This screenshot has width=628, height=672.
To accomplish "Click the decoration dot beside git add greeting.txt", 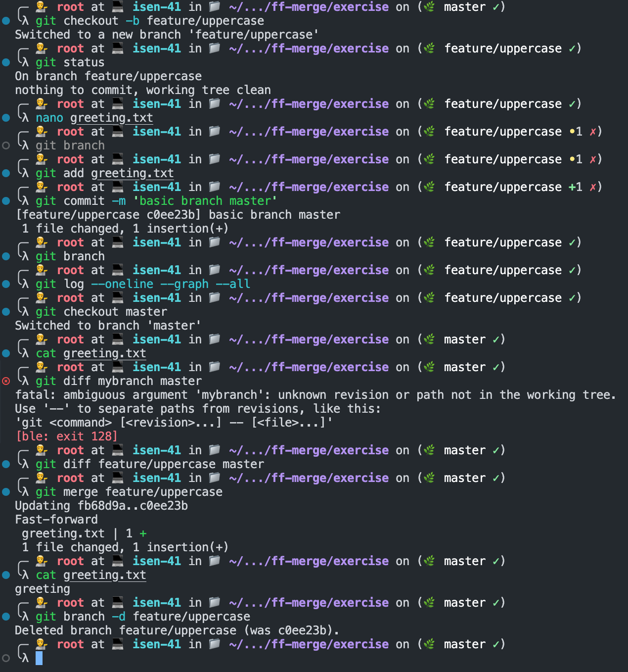I will (6, 173).
